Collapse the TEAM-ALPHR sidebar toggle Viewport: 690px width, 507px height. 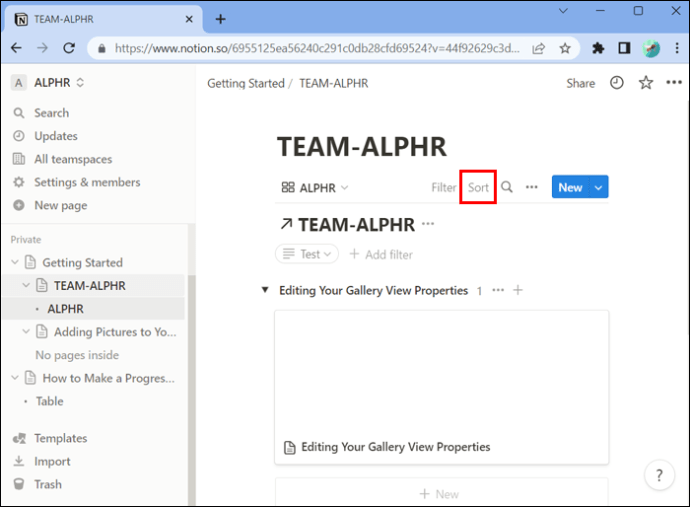(x=26, y=286)
